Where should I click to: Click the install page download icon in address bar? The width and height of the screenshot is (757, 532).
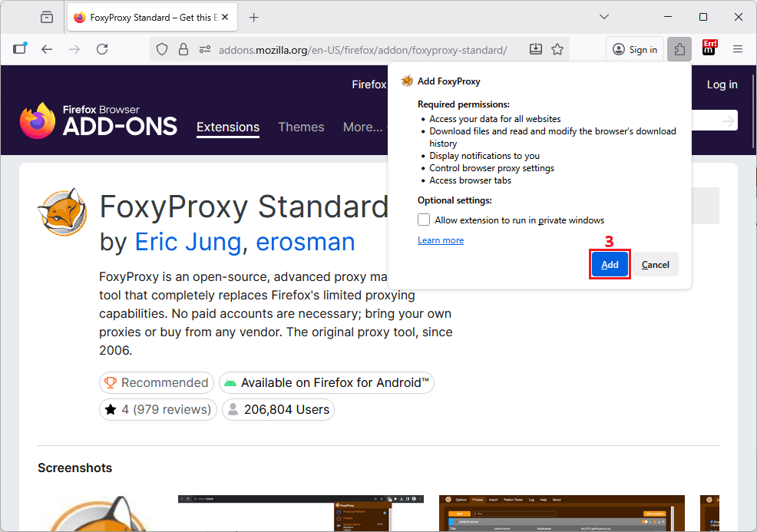click(536, 49)
